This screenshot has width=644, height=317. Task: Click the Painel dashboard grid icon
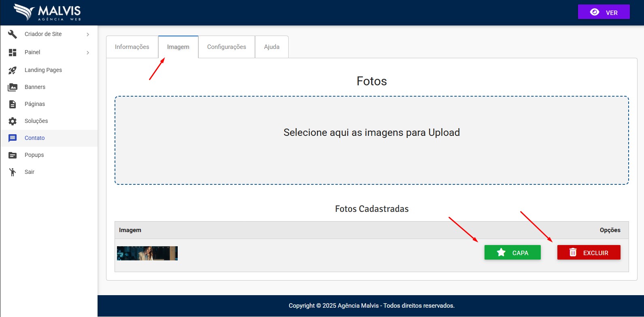pyautogui.click(x=13, y=53)
